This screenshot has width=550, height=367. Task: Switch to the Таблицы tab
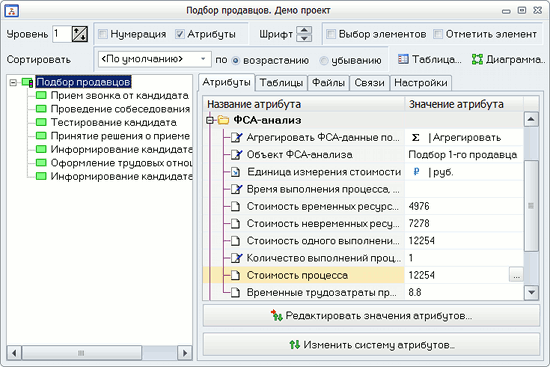[x=281, y=83]
